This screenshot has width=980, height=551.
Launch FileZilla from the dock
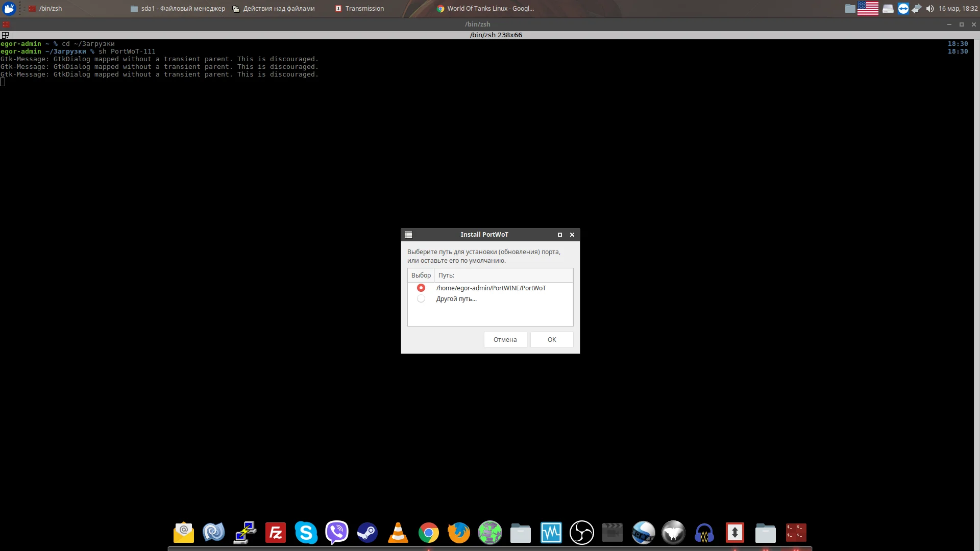275,533
